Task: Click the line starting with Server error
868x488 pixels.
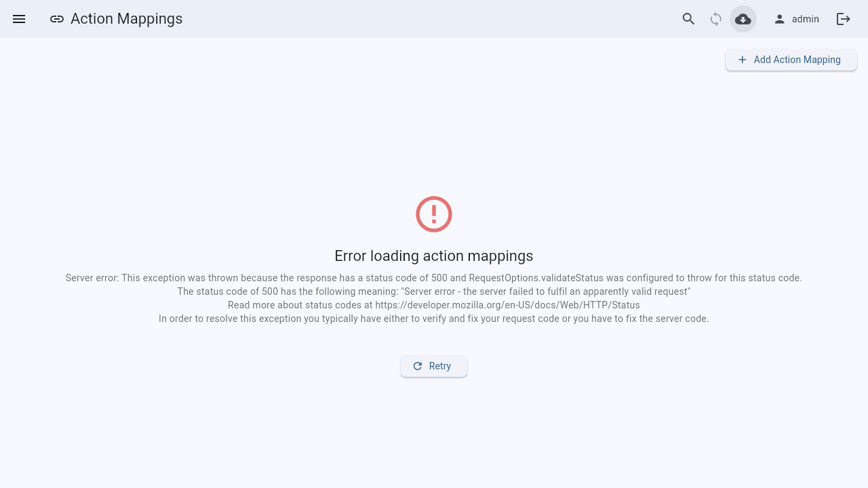Action: pyautogui.click(x=434, y=278)
